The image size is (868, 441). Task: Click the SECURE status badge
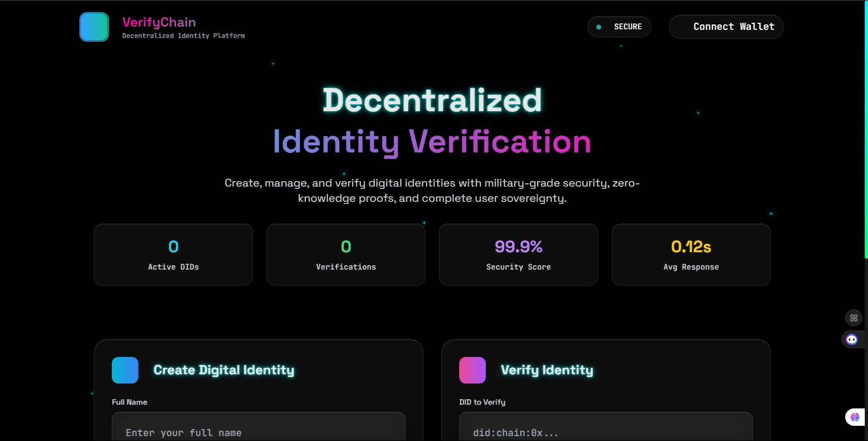coord(619,27)
